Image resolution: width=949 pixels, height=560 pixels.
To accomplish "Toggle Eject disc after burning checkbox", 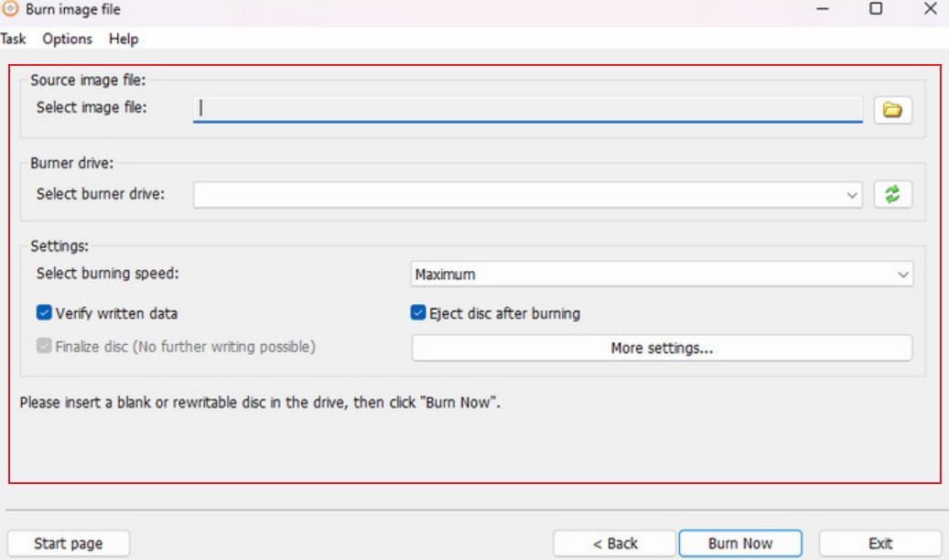I will 418,313.
